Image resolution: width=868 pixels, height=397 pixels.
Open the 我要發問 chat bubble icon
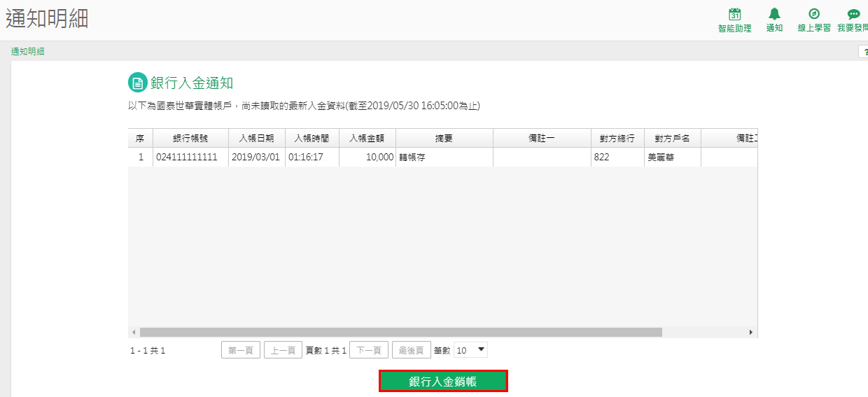point(853,14)
